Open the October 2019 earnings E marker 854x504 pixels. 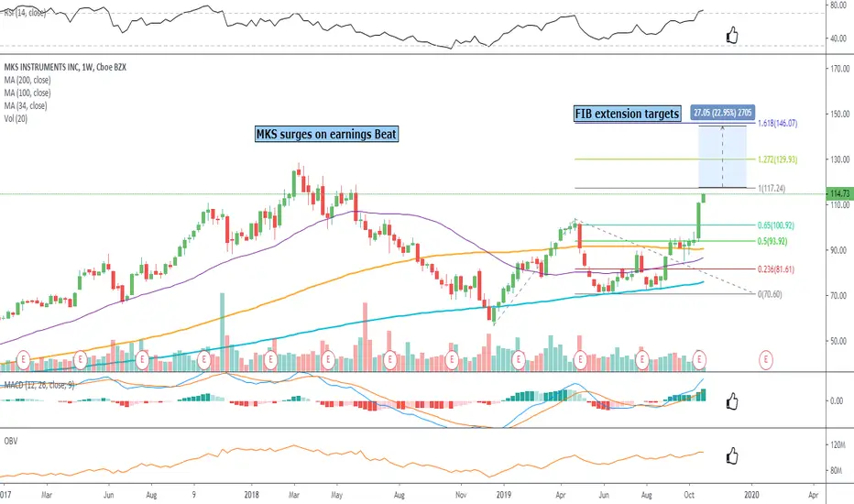699,359
